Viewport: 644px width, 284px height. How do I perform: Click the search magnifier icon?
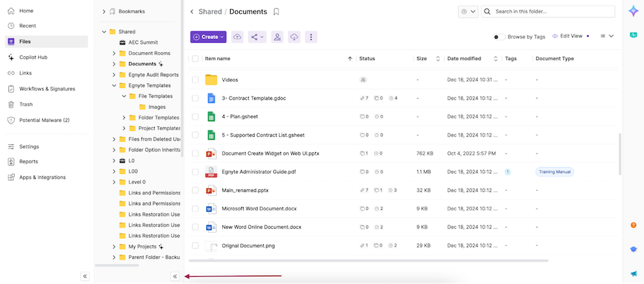pyautogui.click(x=487, y=12)
